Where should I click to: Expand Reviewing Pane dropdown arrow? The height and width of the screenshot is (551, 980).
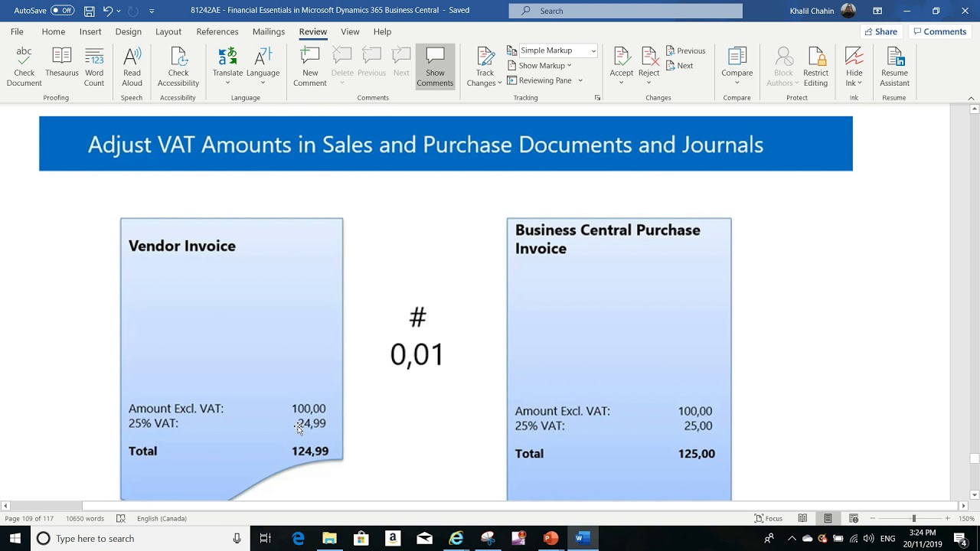(580, 80)
